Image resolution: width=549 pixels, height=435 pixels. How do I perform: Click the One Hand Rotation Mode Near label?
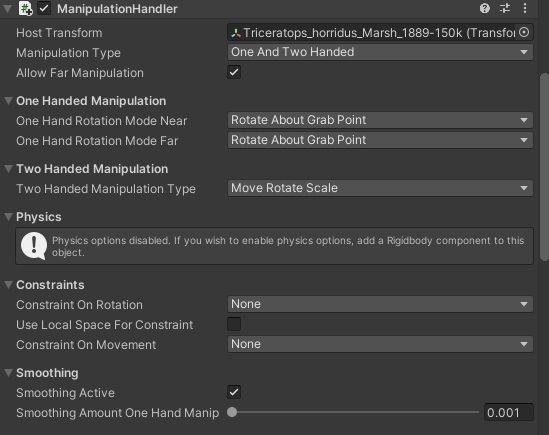pyautogui.click(x=102, y=121)
